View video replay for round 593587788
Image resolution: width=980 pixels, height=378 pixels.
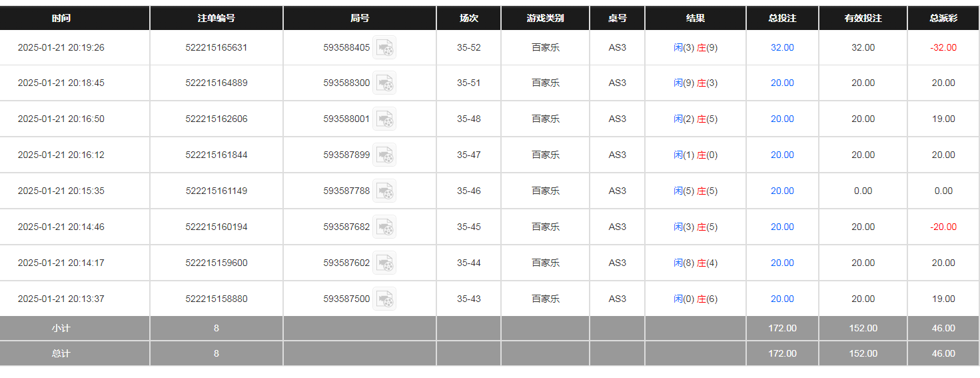pos(384,191)
